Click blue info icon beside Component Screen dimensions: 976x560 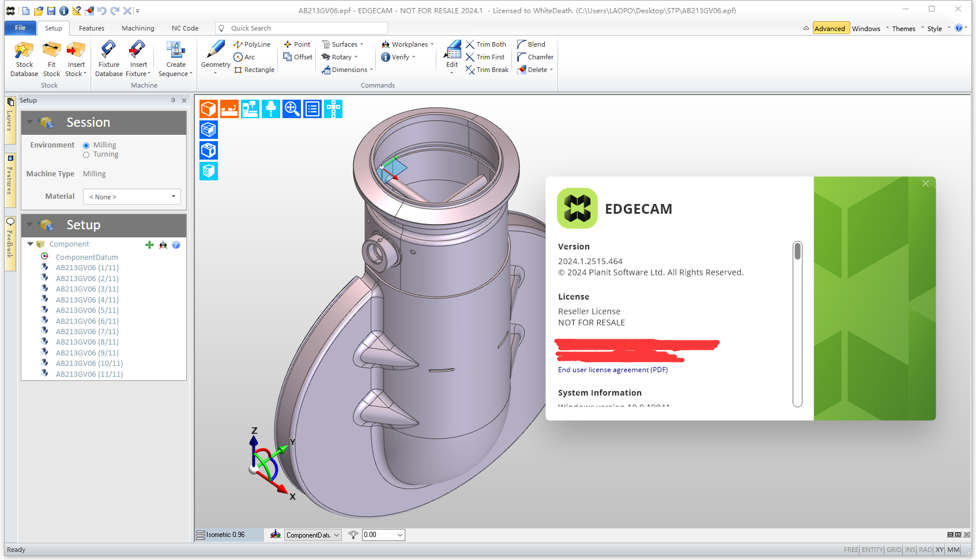176,245
